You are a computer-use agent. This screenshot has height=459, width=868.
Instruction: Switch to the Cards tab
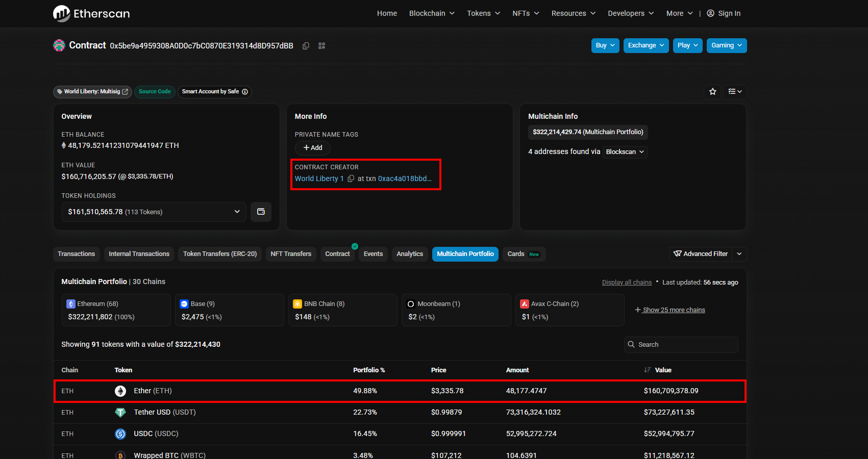click(524, 254)
